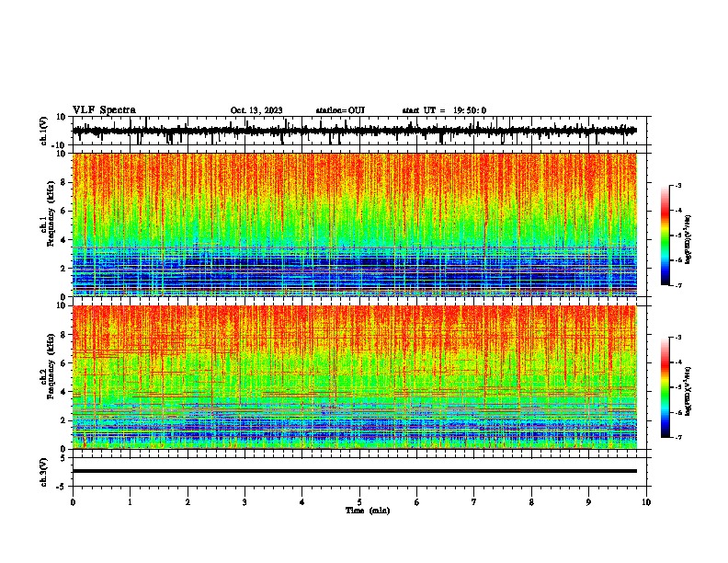728x563 pixels.
Task: Click the time axis tick label '9'
Action: (588, 502)
